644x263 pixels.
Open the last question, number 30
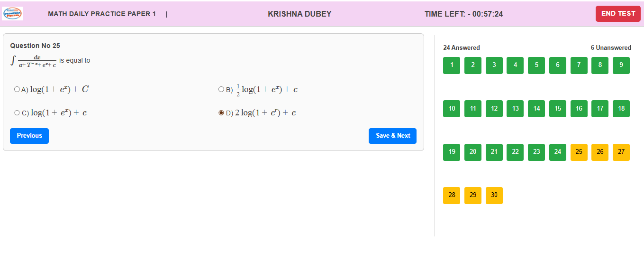(494, 196)
